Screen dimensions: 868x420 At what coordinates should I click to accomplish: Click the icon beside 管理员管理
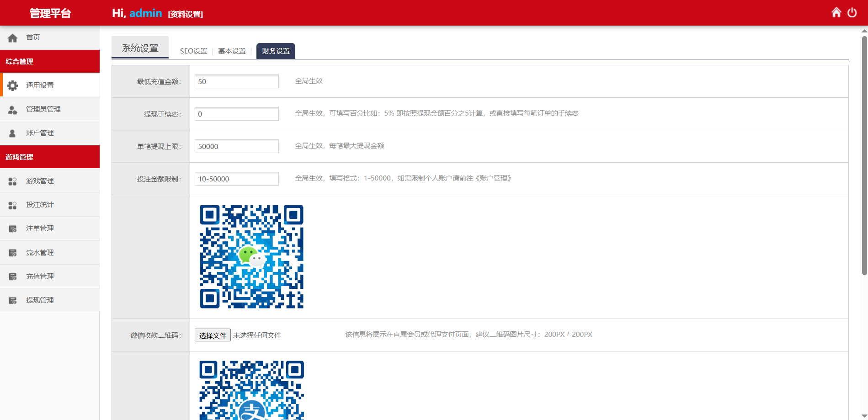[13, 110]
